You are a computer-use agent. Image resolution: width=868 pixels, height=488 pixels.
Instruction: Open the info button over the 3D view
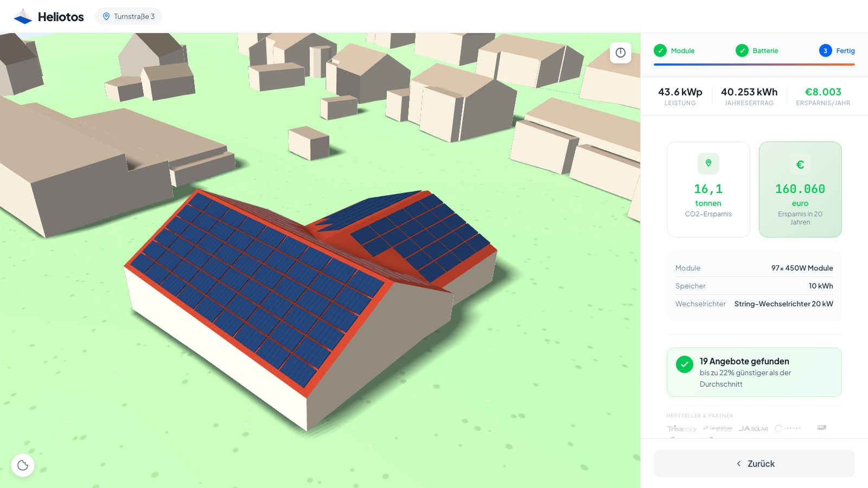(621, 53)
